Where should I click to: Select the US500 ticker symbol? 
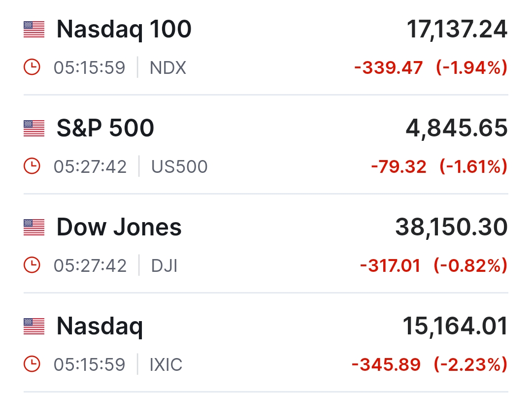179,166
